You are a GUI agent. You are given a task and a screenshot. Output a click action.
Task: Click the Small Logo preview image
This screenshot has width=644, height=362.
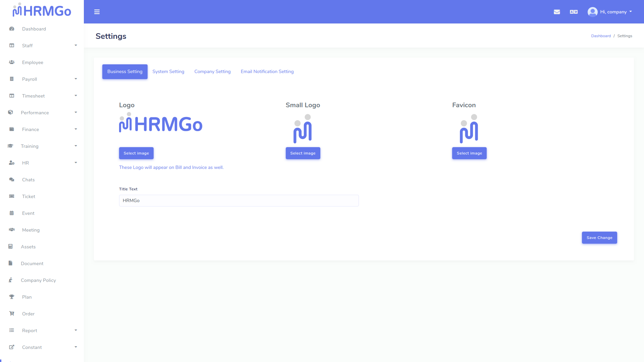(303, 129)
